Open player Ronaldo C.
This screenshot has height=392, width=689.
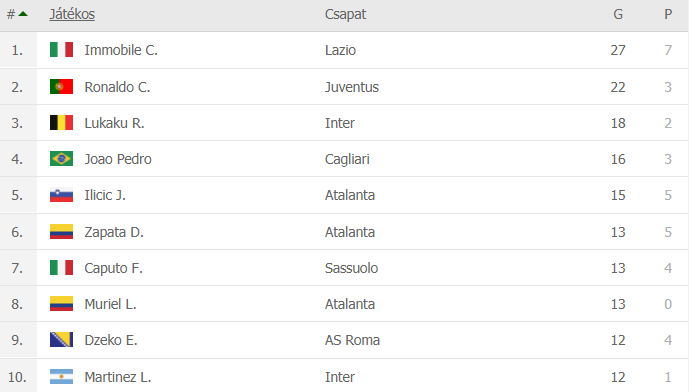point(117,87)
